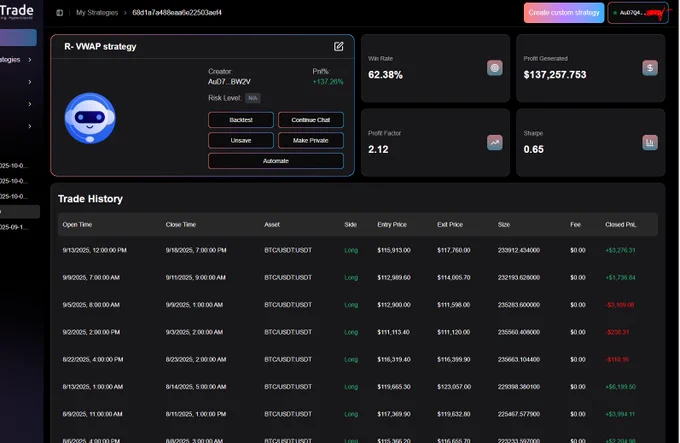Click the Sharpe bar chart icon

[x=650, y=143]
